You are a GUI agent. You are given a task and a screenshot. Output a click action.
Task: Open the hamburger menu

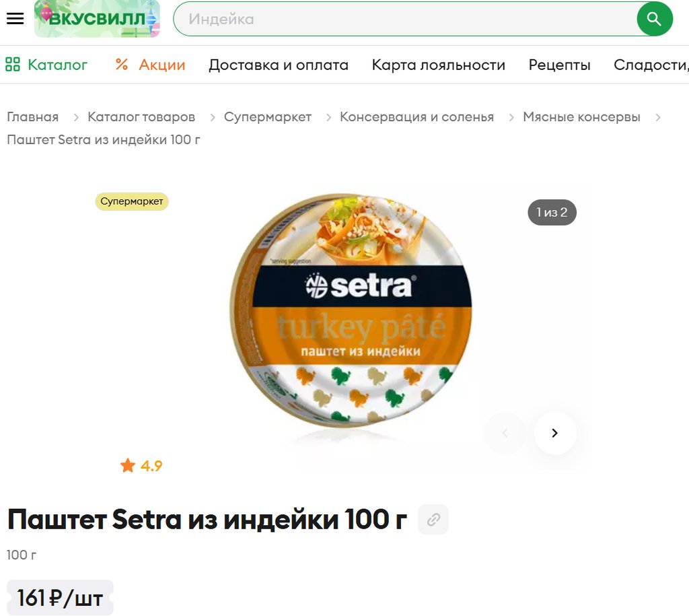coord(15,18)
